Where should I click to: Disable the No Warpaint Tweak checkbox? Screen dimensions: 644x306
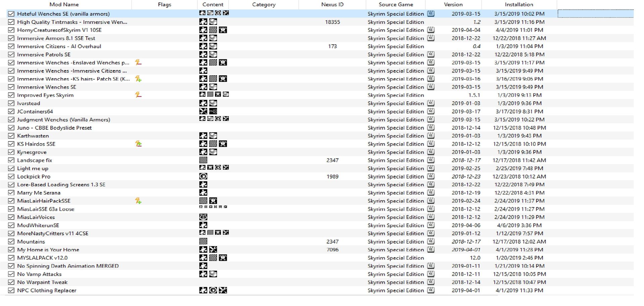(11, 282)
